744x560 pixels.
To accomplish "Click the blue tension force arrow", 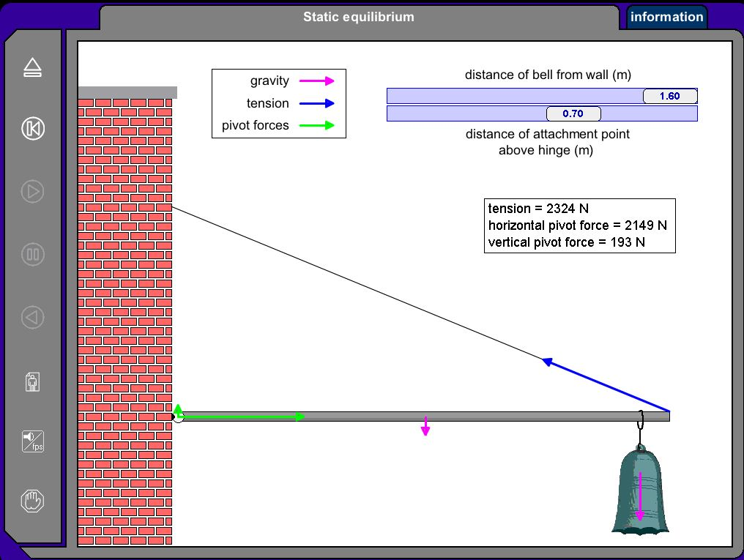I will click(x=608, y=388).
